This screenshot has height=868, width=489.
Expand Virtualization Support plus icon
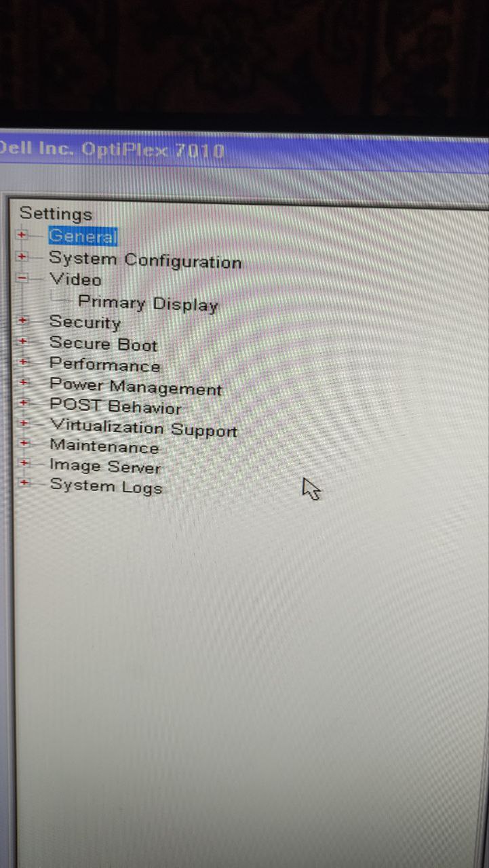point(24,423)
